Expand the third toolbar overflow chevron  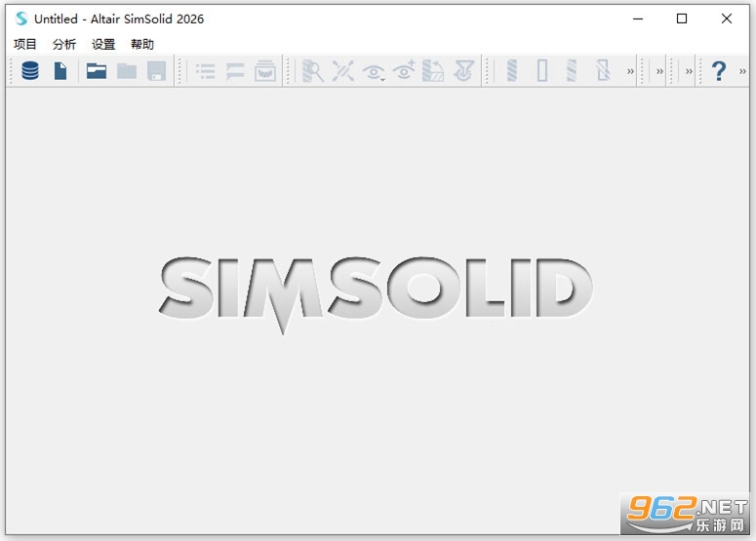click(689, 71)
